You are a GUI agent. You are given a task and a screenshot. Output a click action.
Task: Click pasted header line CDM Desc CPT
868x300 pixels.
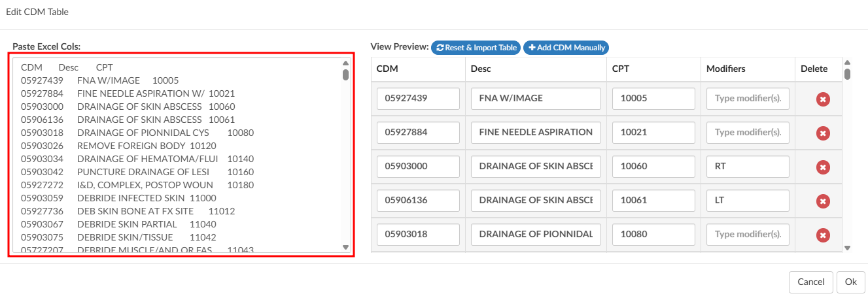67,67
